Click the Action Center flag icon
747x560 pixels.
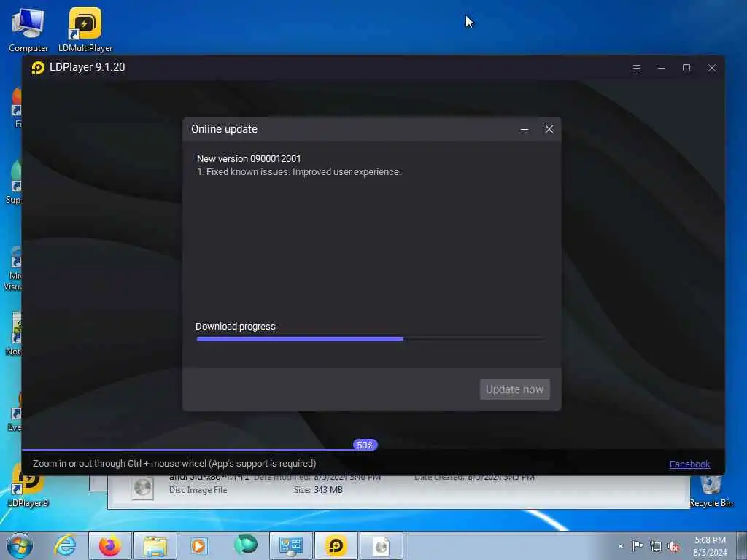tap(638, 545)
